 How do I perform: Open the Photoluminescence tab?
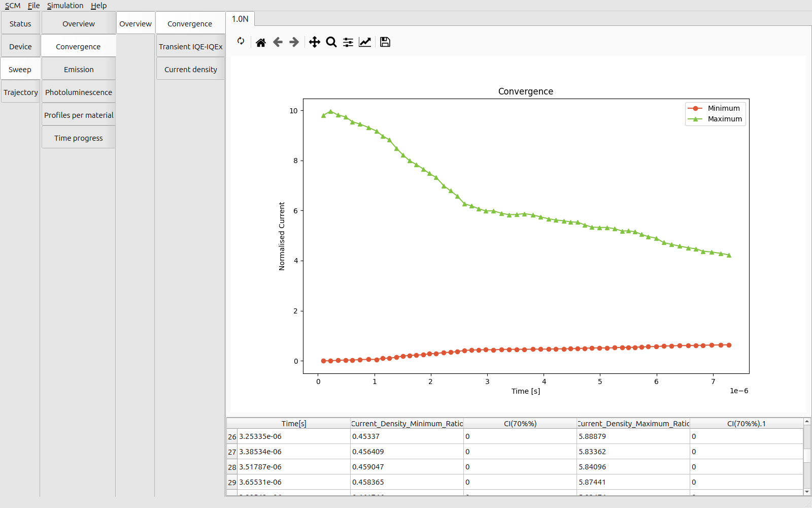pyautogui.click(x=79, y=92)
